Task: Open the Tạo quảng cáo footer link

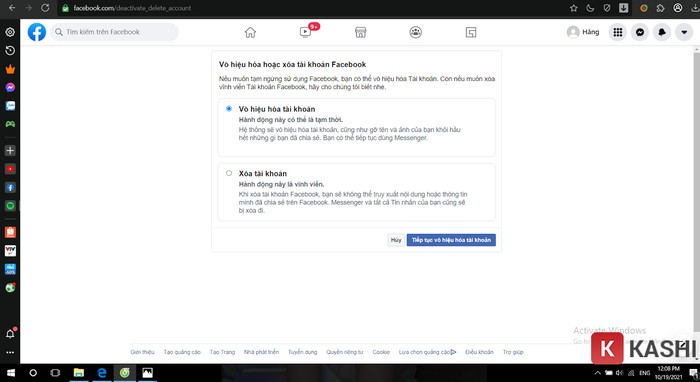Action: click(x=182, y=352)
